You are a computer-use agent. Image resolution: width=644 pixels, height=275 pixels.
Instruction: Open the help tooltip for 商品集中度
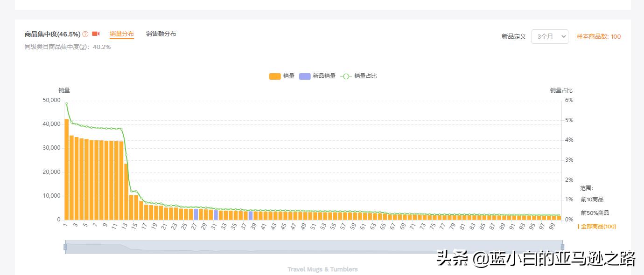point(85,34)
